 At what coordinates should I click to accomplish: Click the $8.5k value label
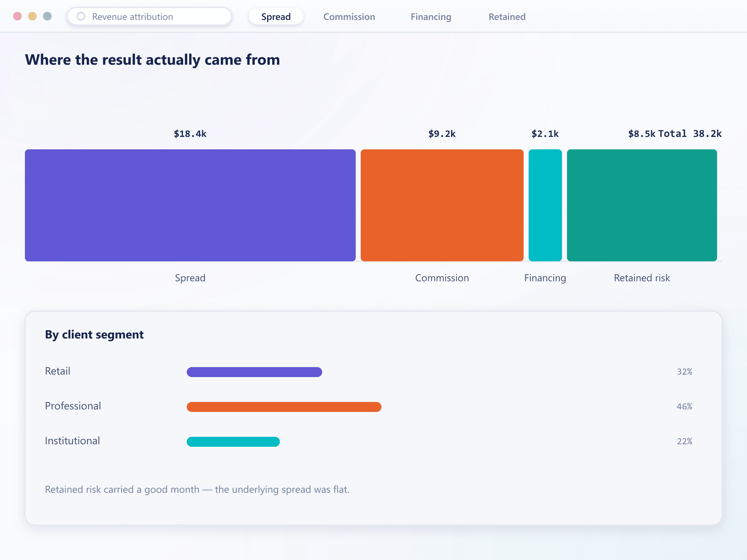(642, 134)
